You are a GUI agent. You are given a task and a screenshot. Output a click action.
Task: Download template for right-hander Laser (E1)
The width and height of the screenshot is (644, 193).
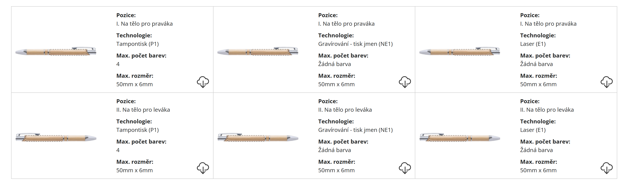(x=606, y=82)
